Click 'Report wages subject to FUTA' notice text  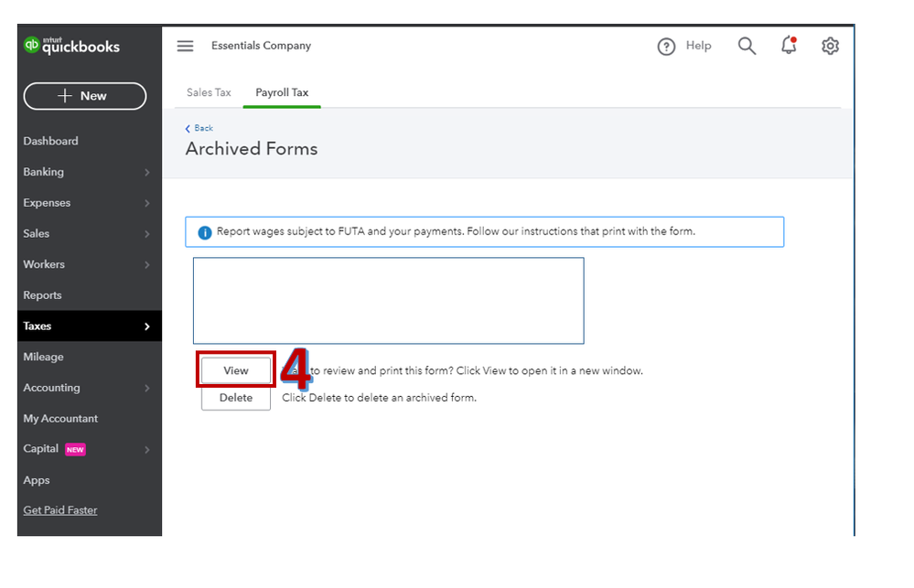pyautogui.click(x=456, y=231)
